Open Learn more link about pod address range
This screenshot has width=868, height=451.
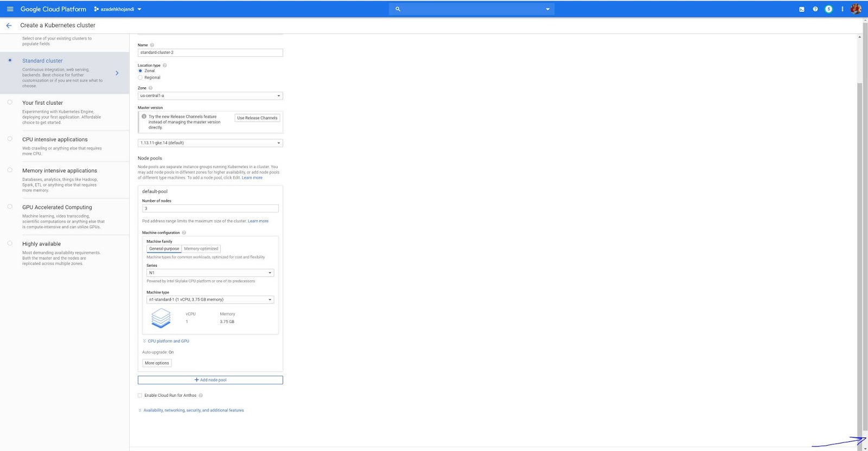click(258, 221)
